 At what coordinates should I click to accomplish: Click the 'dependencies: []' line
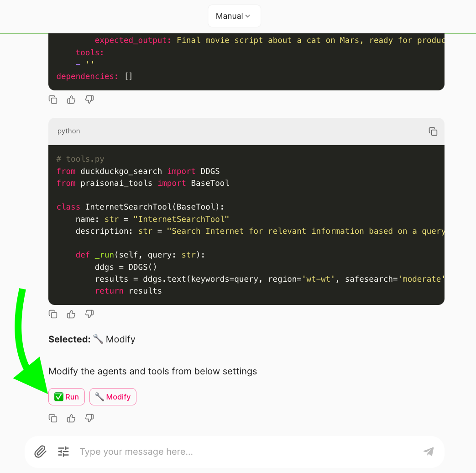pos(94,76)
